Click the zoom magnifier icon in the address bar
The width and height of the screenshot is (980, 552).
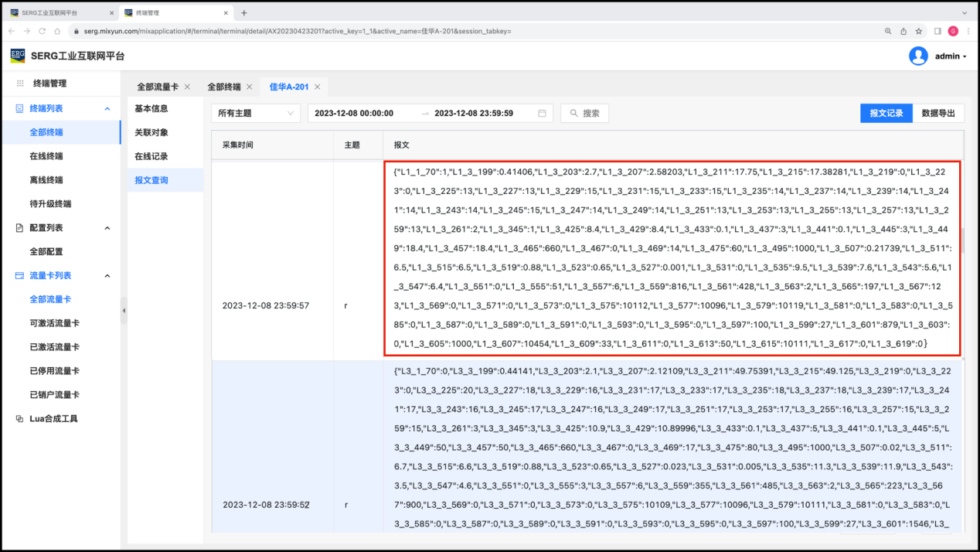tap(888, 31)
